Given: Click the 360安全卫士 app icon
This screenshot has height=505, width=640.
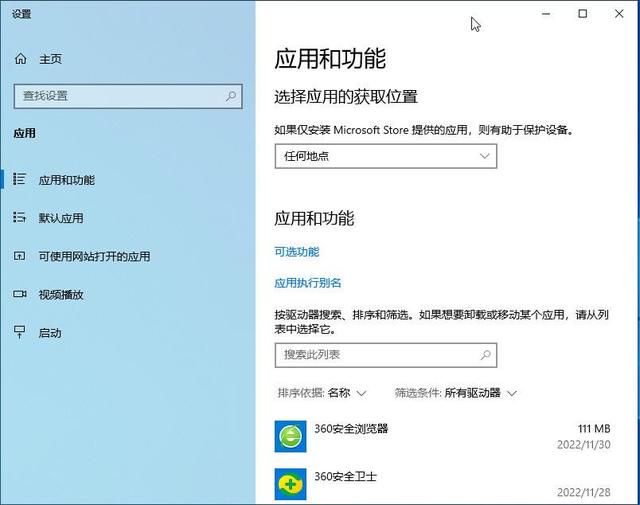Looking at the screenshot, I should click(290, 484).
